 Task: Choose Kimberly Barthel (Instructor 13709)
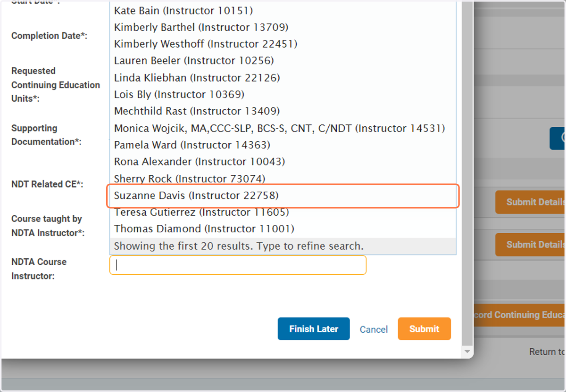pos(283,27)
